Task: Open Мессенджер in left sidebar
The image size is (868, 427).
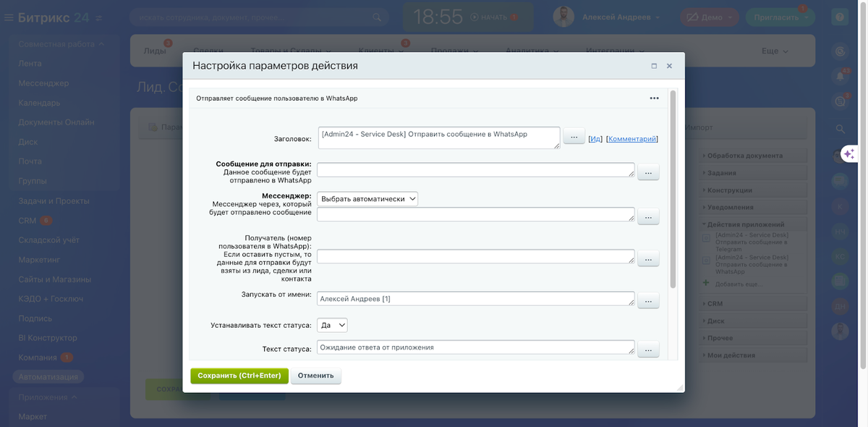Action: pos(44,83)
